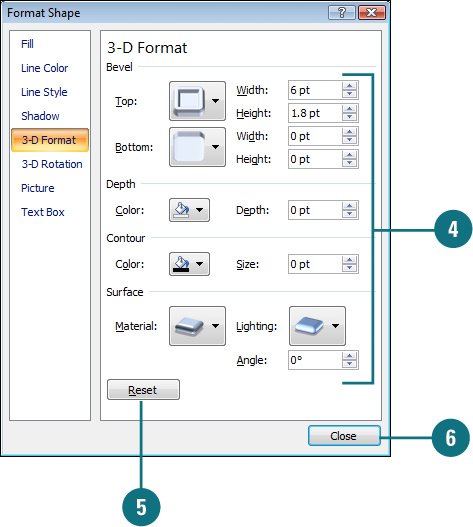
Task: Click the Close button
Action: click(x=344, y=436)
